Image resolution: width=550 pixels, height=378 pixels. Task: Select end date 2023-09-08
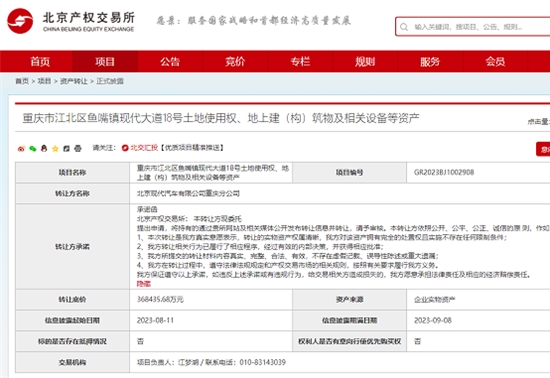(432, 320)
